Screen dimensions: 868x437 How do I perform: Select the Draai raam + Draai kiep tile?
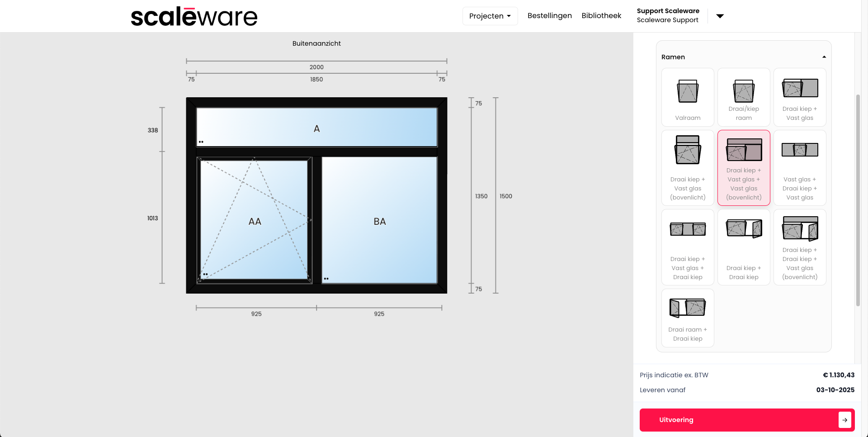pyautogui.click(x=688, y=318)
